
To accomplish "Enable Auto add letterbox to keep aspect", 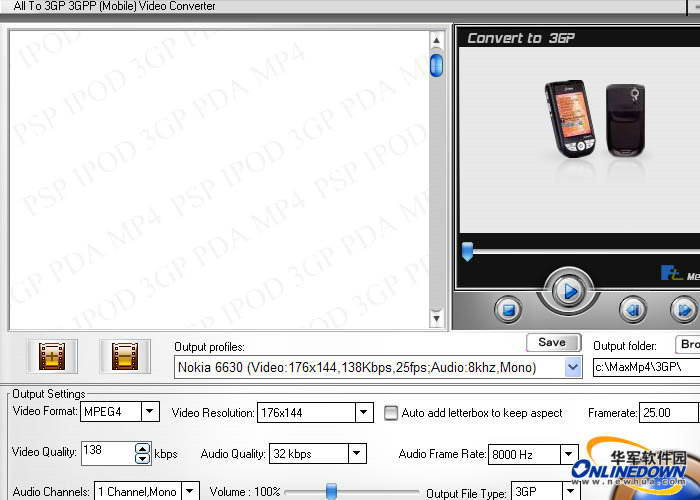I will coord(391,413).
